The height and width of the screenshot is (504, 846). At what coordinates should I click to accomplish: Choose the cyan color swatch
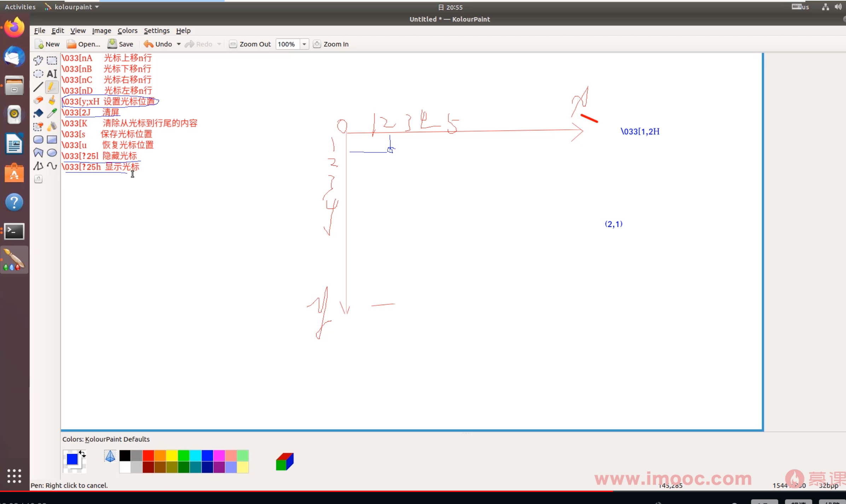[195, 456]
